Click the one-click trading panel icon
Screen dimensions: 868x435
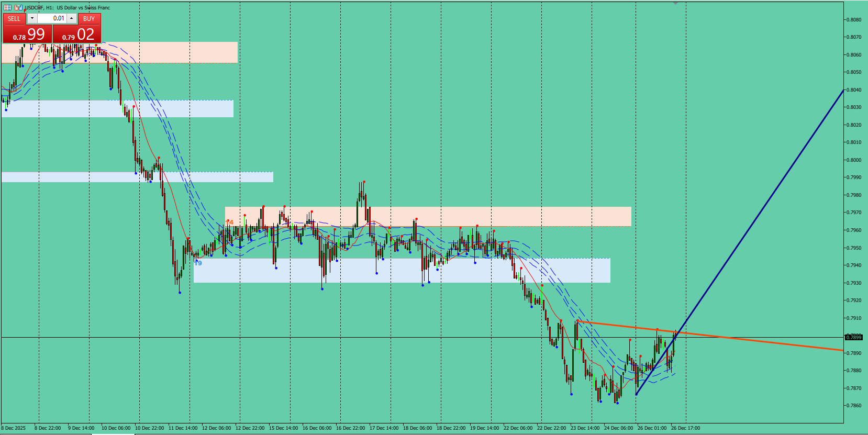[x=7, y=8]
